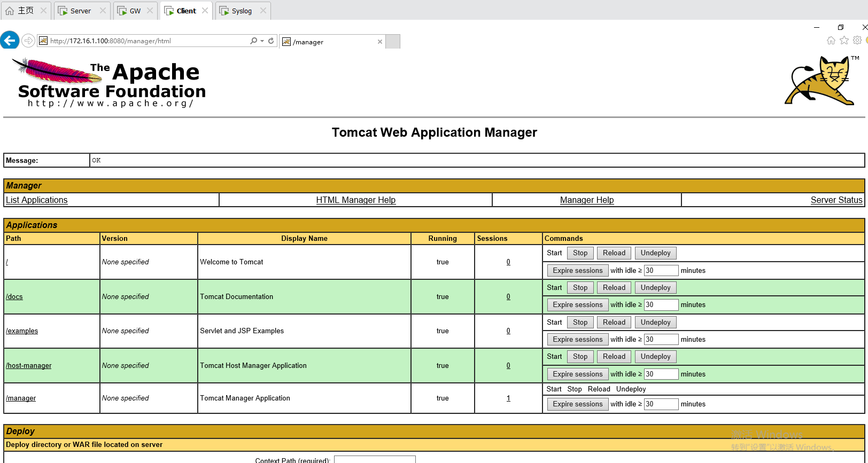Click the Context Path input field
Screen dimensions: 868x463
tap(375, 459)
